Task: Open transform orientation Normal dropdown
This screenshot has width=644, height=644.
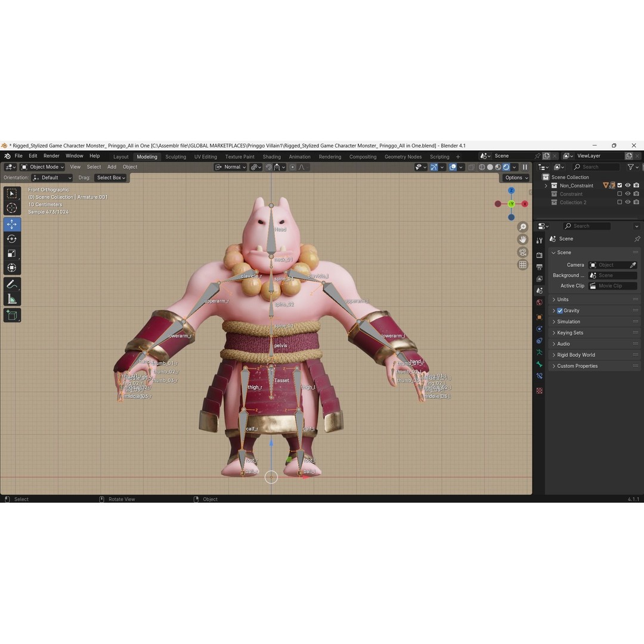Action: click(x=230, y=167)
